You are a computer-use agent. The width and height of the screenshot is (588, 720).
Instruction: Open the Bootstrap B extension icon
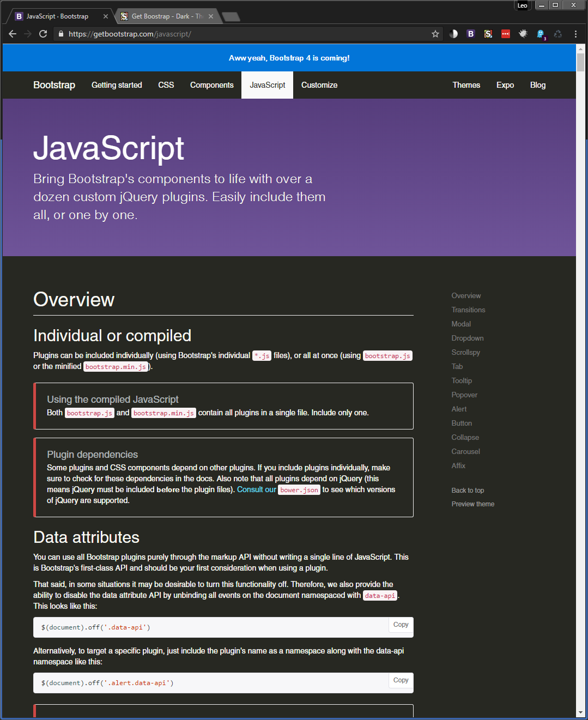coord(471,34)
